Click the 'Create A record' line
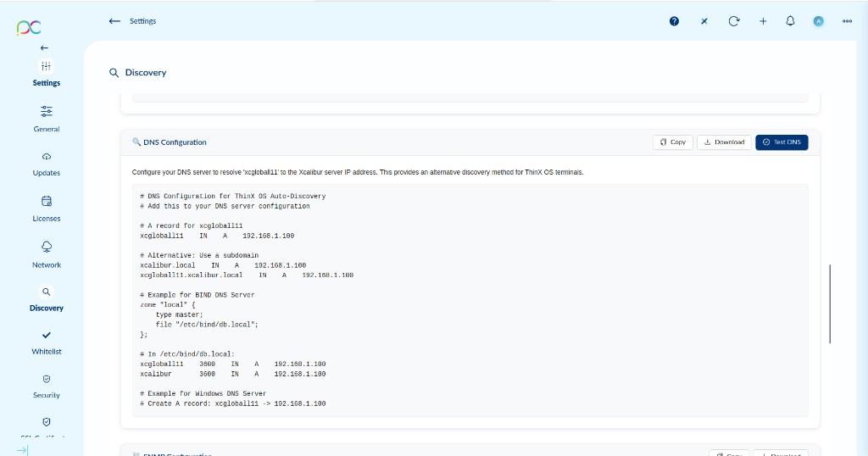Screen dimensions: 868x456 (x=232, y=403)
